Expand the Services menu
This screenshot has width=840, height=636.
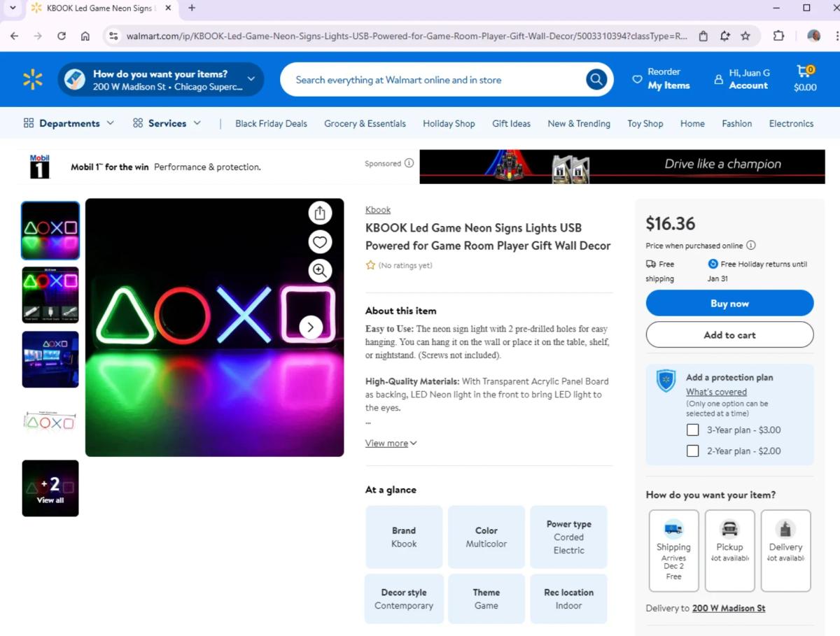tap(167, 122)
